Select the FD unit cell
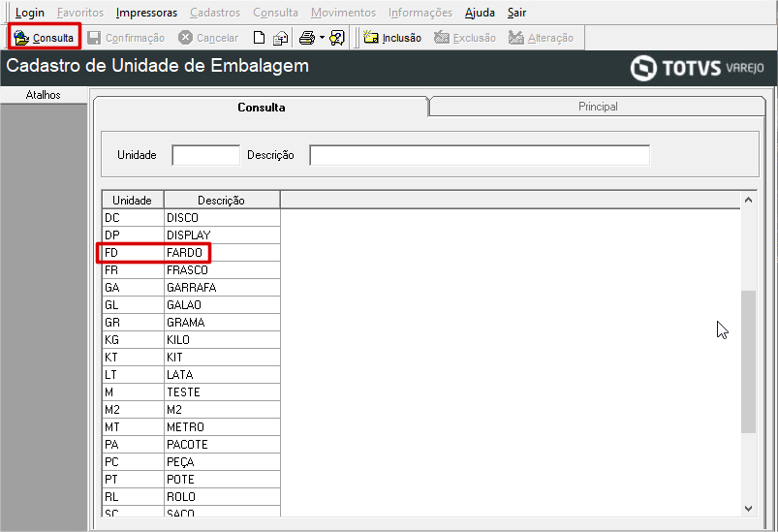 pyautogui.click(x=133, y=253)
